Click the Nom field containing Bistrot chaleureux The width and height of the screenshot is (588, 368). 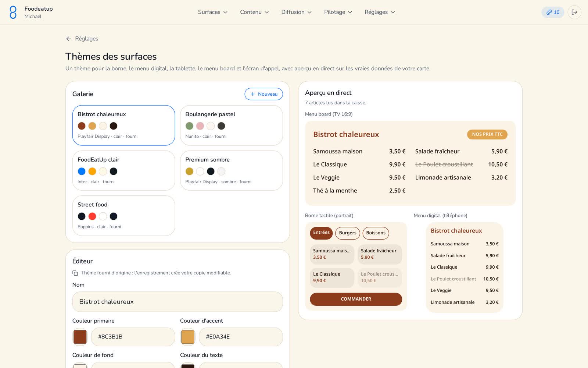pos(178,302)
